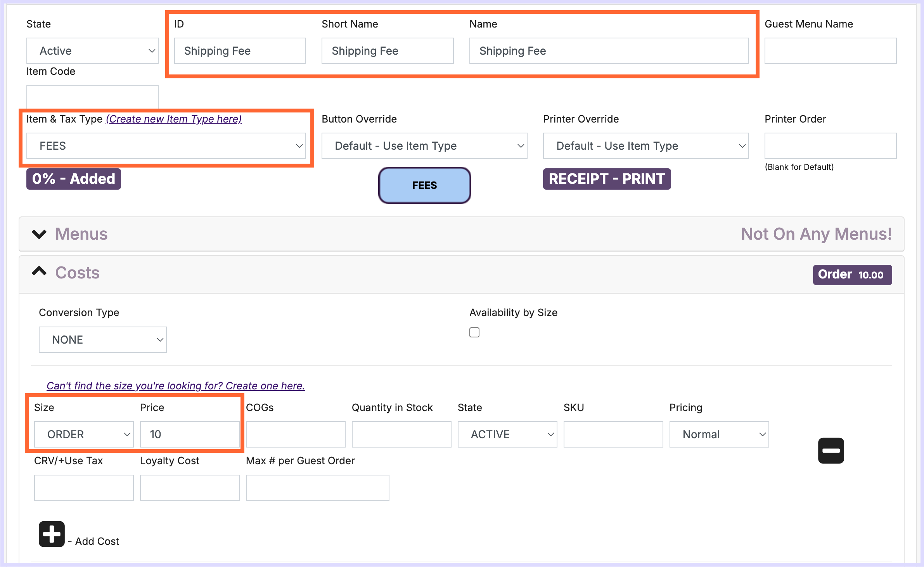924x567 pixels.
Task: Open Item & Tax Type FEES dropdown
Action: pos(166,146)
